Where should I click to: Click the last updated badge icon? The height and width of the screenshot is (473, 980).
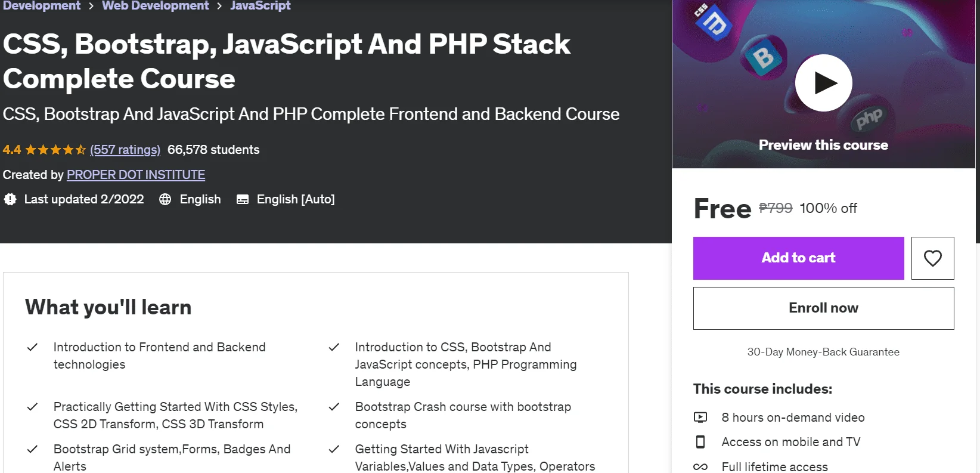tap(10, 199)
